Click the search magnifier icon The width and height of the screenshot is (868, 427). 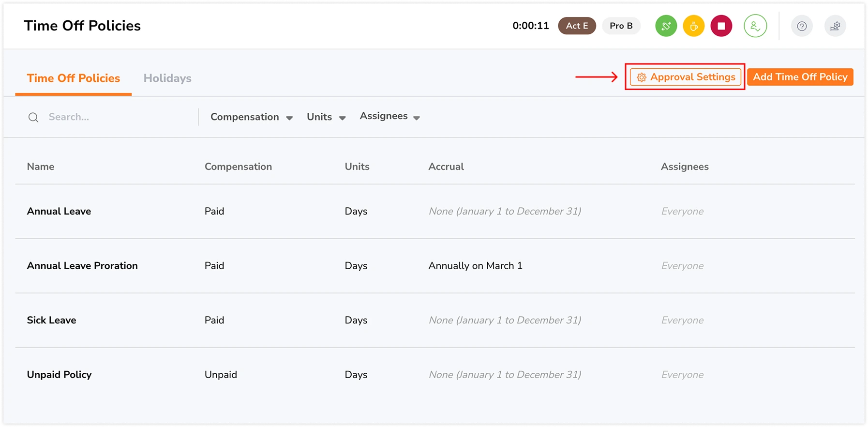click(33, 117)
